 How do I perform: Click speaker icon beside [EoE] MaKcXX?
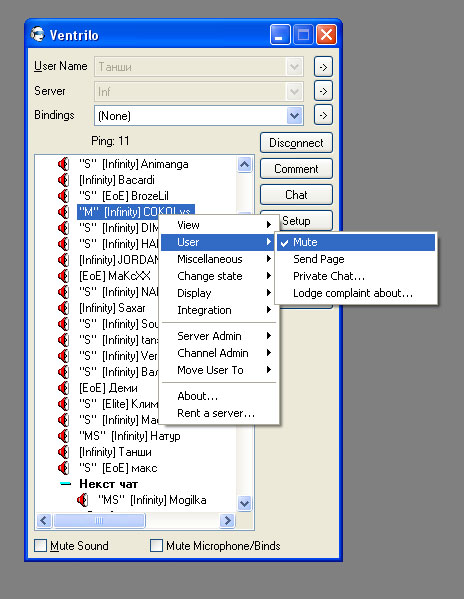pos(63,276)
